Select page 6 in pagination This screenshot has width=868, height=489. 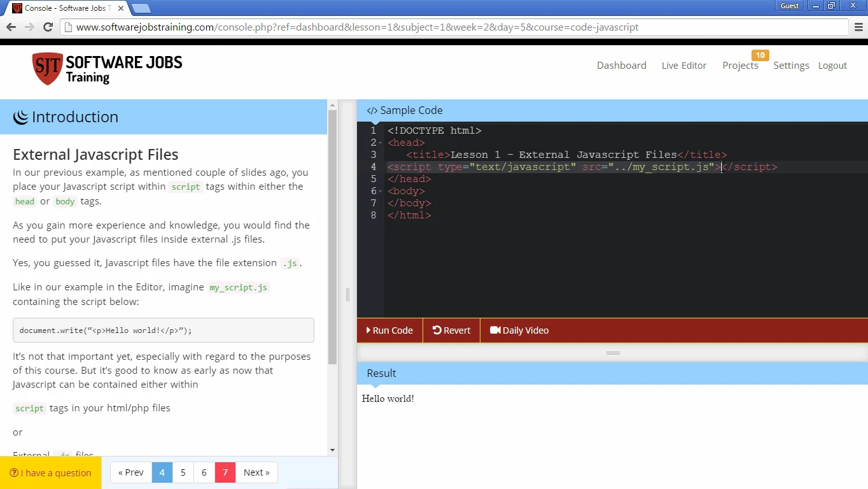click(x=204, y=472)
